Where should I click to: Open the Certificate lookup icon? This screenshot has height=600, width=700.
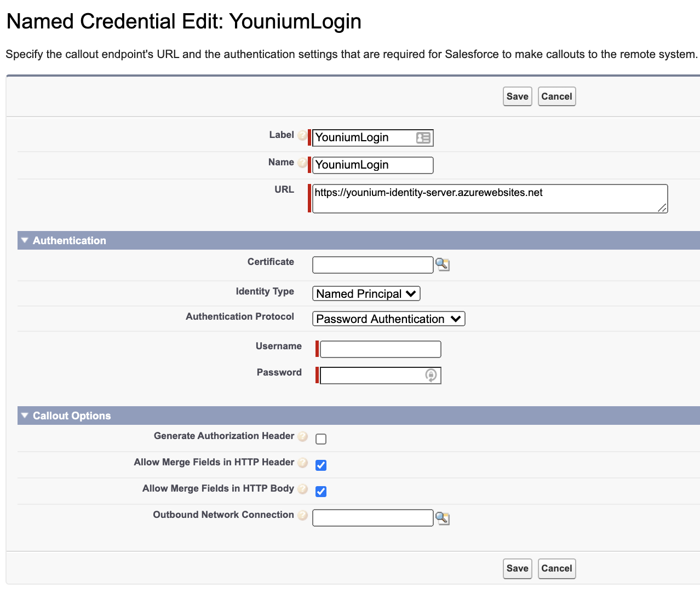click(x=443, y=265)
